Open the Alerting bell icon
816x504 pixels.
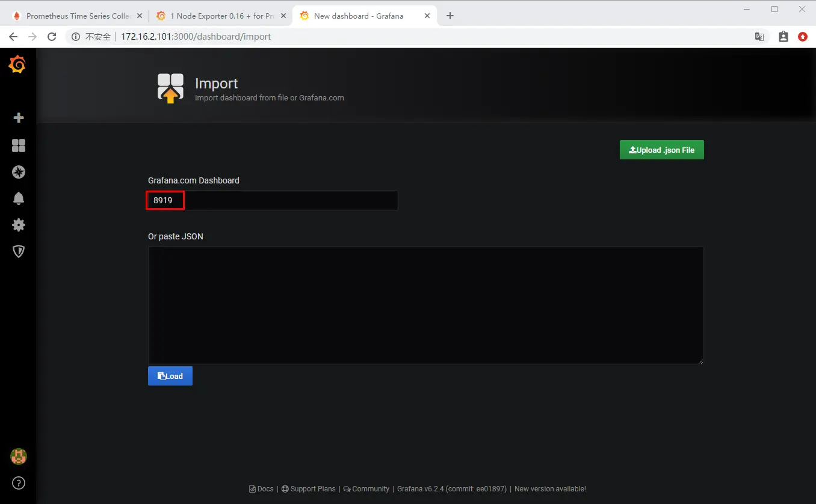(19, 198)
